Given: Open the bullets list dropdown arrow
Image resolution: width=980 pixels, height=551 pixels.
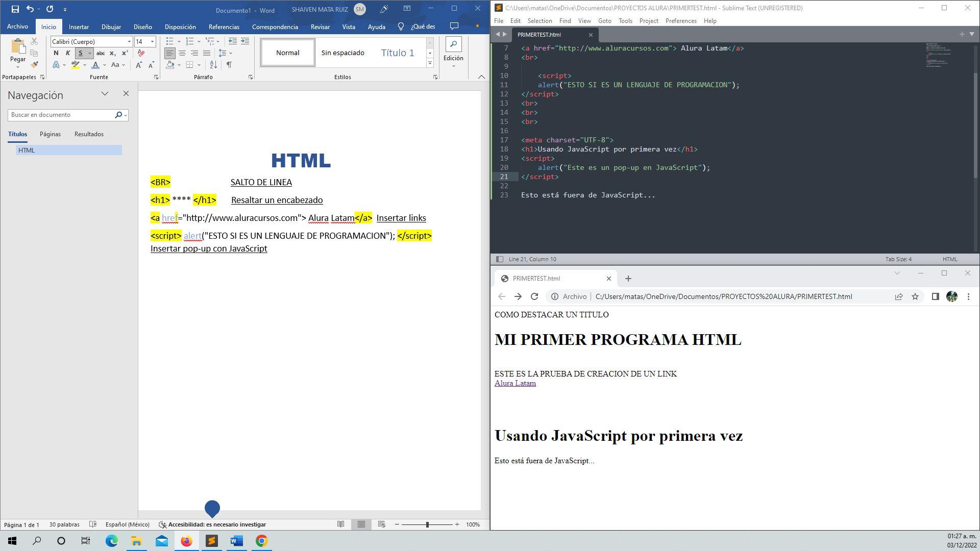Looking at the screenshot, I should click(179, 41).
